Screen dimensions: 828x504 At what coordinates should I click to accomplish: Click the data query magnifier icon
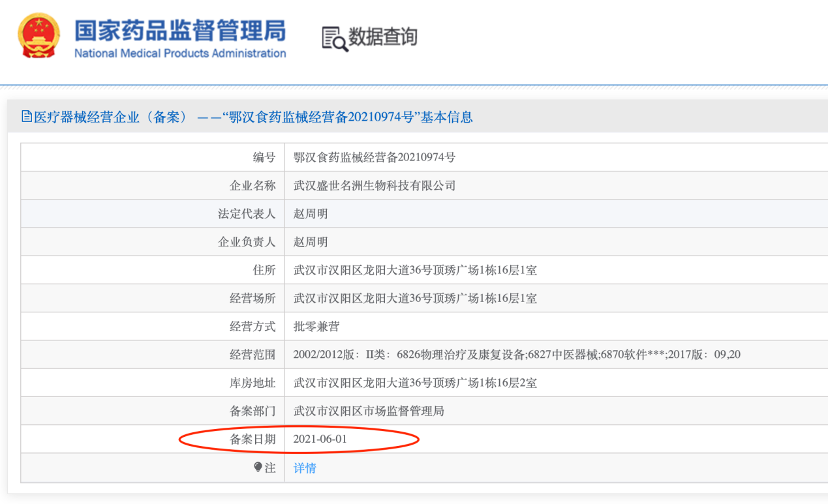tap(335, 38)
